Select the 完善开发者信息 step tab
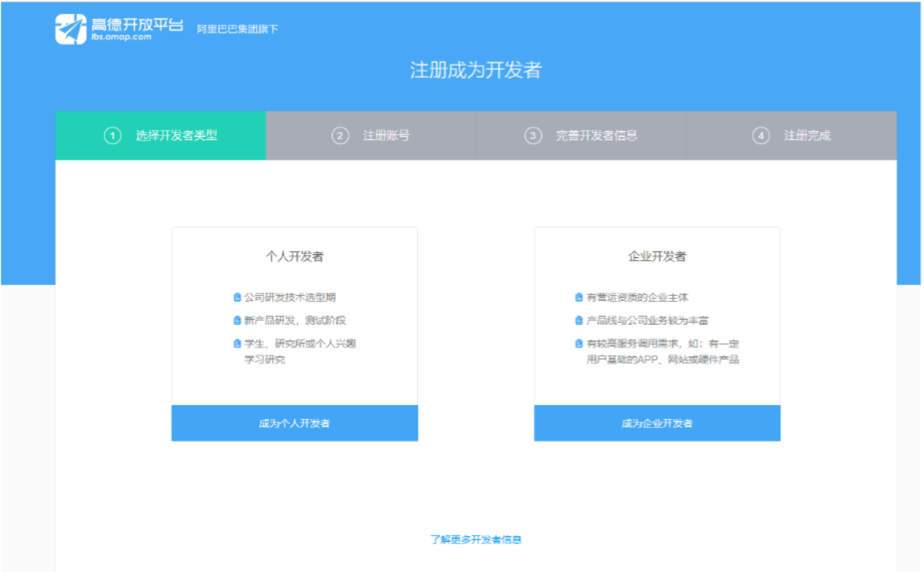 [x=581, y=136]
